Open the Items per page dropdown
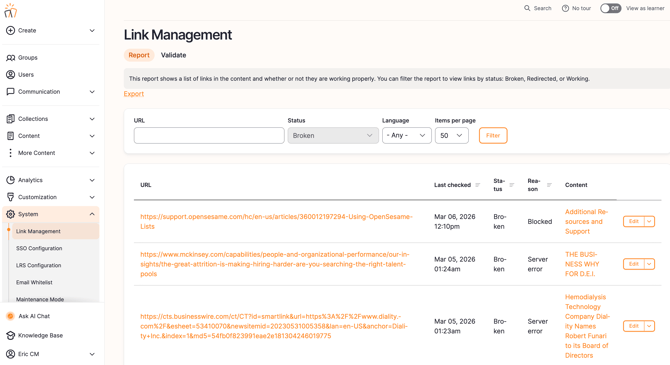This screenshot has height=365, width=670. click(x=451, y=135)
